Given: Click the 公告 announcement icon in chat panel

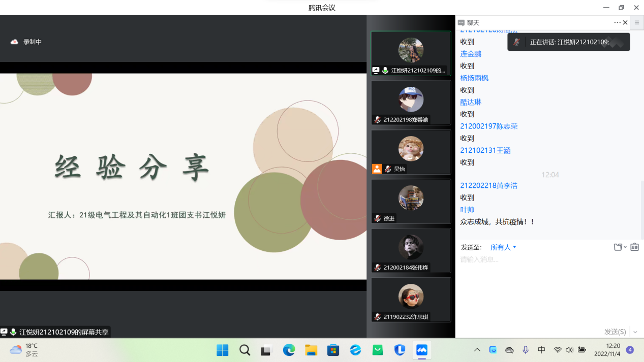Looking at the screenshot, I should point(634,247).
